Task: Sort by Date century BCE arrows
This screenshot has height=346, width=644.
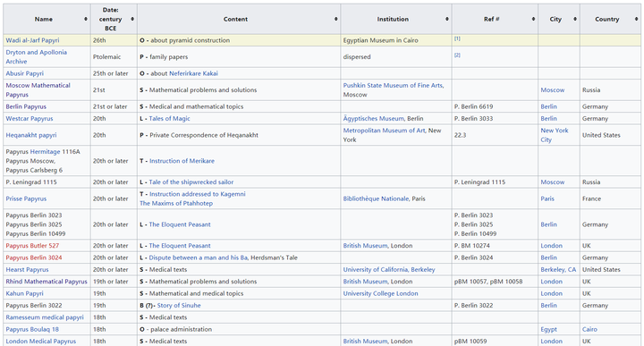Action: (x=132, y=20)
